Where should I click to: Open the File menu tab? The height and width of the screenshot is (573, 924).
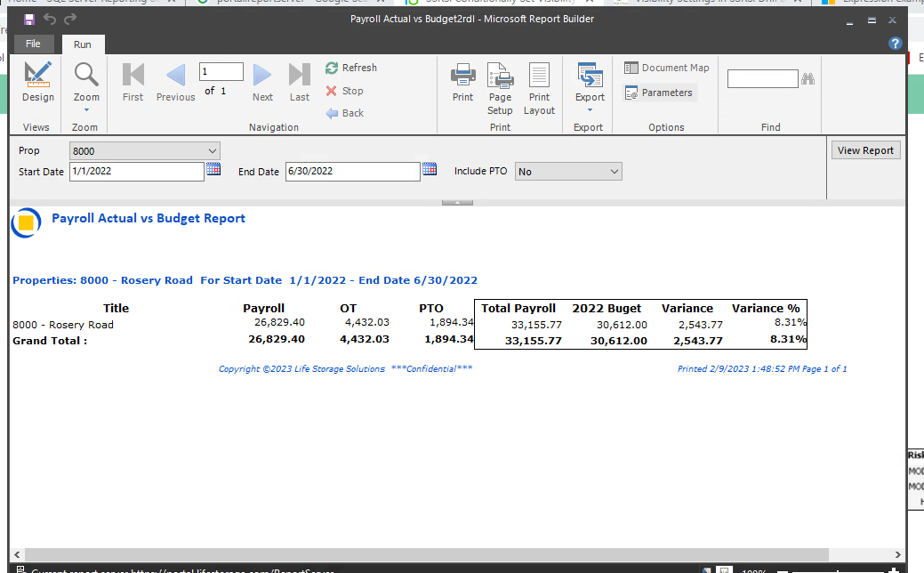click(33, 44)
